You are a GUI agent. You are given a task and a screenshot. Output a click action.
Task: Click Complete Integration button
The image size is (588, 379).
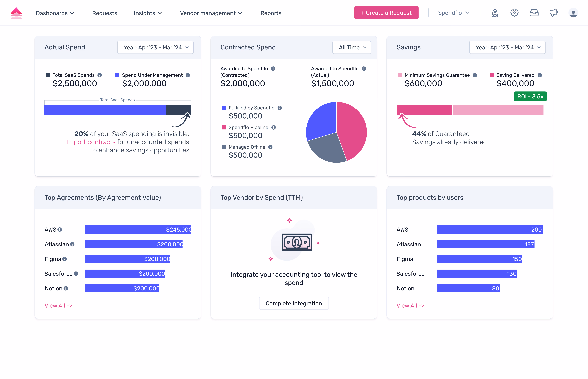tap(294, 303)
